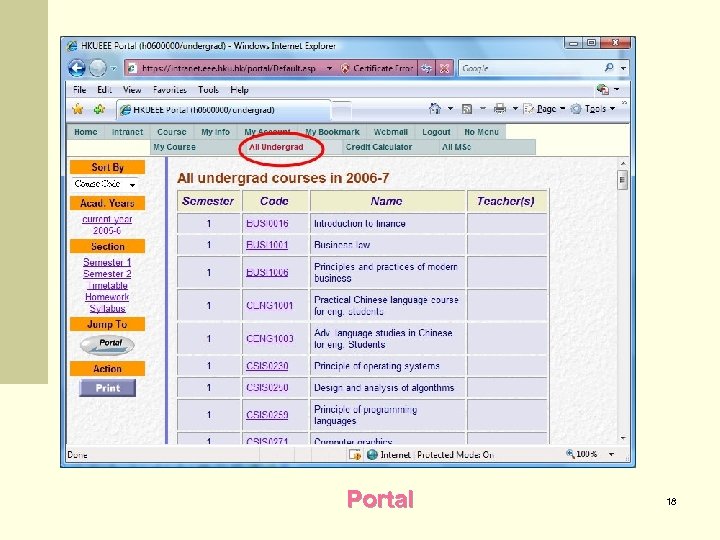Open the search provider dropdown arrow
The image size is (720, 540).
623,68
